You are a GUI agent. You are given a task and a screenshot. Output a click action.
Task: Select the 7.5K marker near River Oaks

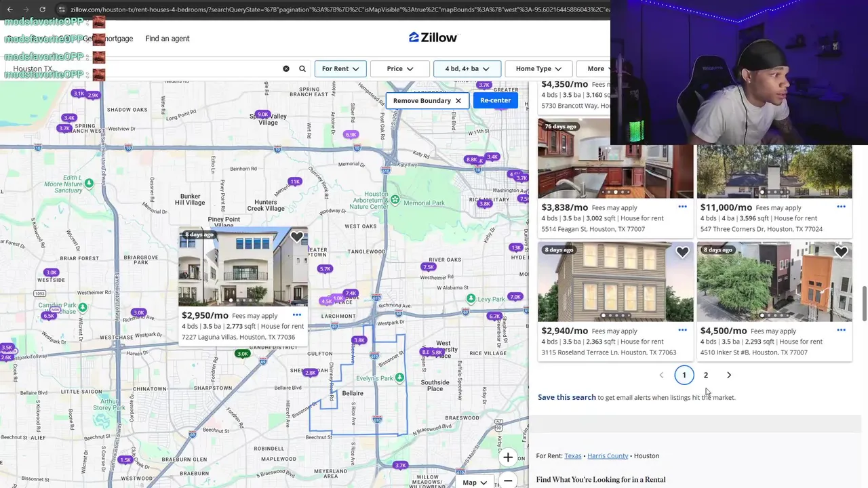[x=429, y=266]
